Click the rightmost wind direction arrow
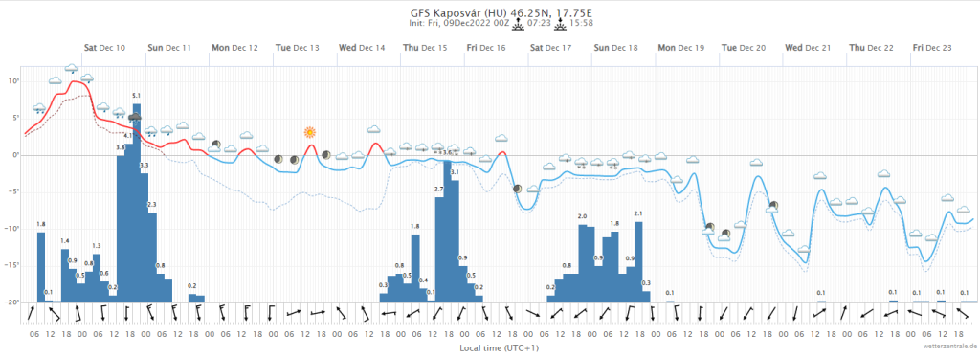This screenshot has height=358, width=980. click(963, 313)
